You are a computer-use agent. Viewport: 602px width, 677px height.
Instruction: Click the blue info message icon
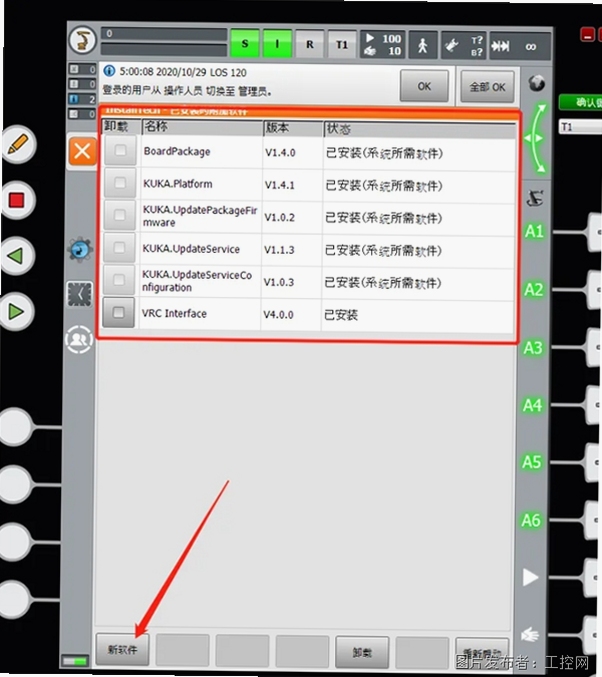109,70
